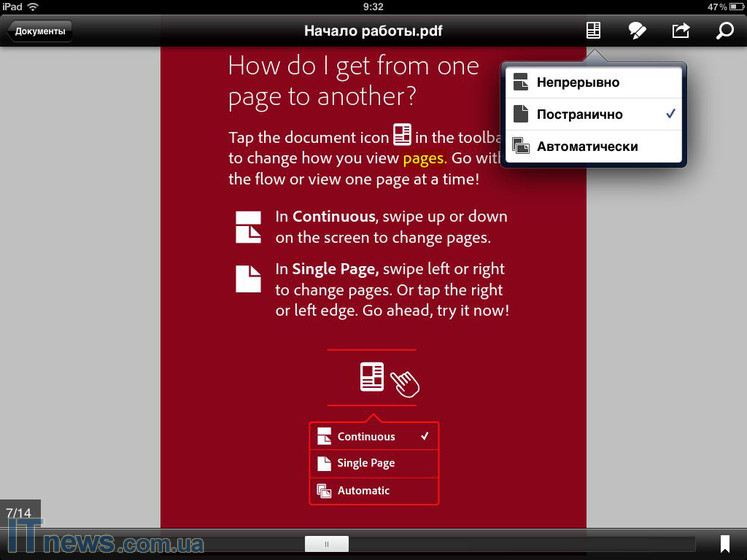Tap the inline document icon in the text
The width and height of the screenshot is (747, 560).
402,135
